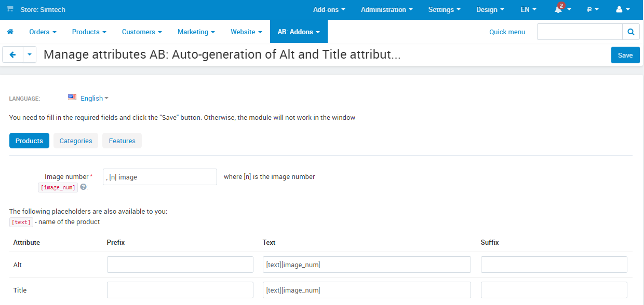
Task: Expand the back button's dropdown arrow
Action: (x=29, y=54)
